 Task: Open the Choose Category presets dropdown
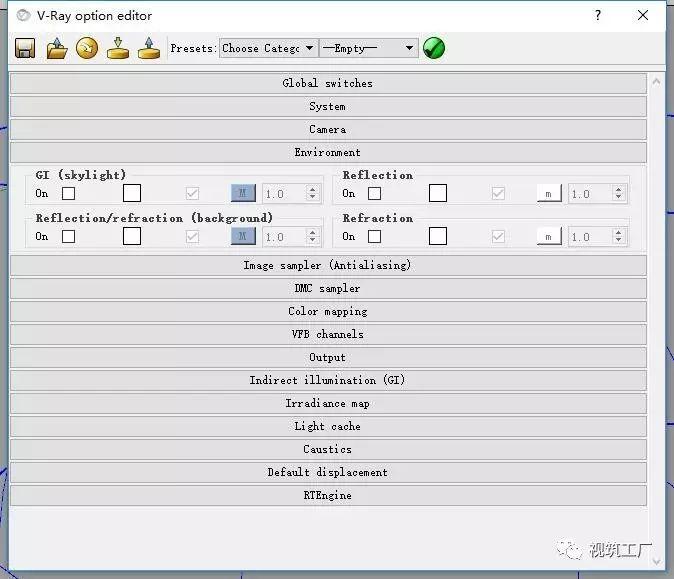(x=269, y=48)
